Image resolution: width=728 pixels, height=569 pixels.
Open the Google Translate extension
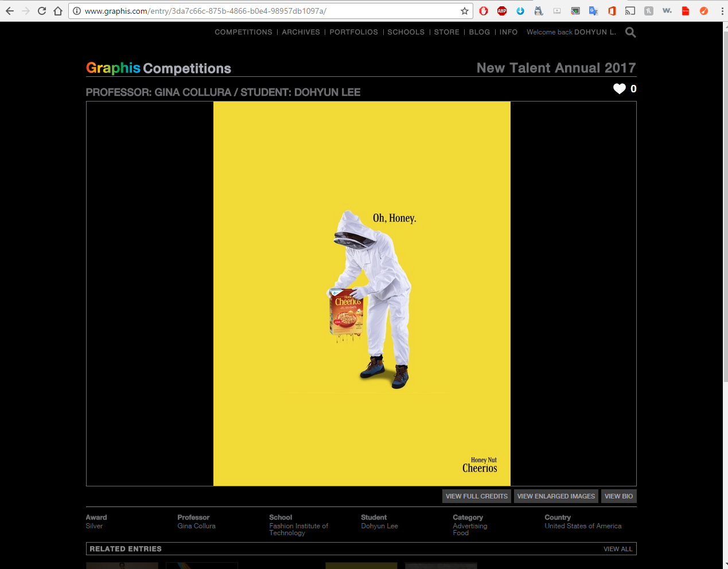(x=594, y=11)
